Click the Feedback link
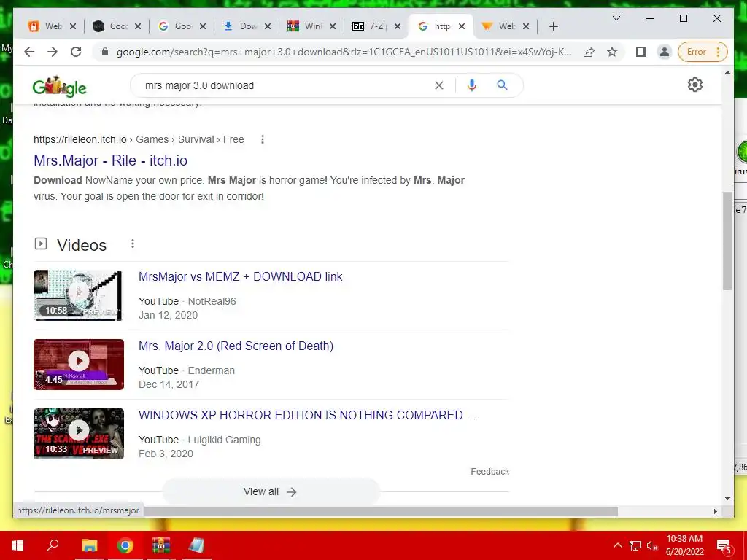Viewport: 747px width, 560px height. tap(489, 472)
